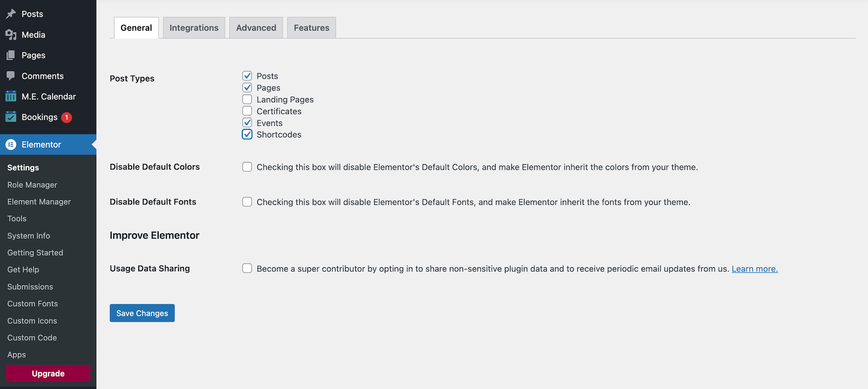This screenshot has height=389, width=868.
Task: Click the Pages icon in sidebar
Action: pyautogui.click(x=11, y=55)
